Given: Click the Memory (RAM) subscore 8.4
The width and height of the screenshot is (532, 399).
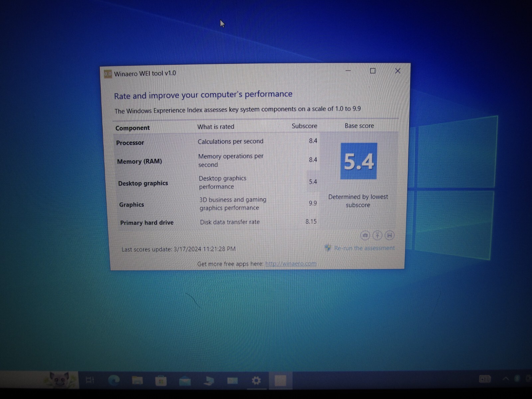Looking at the screenshot, I should pyautogui.click(x=313, y=160).
